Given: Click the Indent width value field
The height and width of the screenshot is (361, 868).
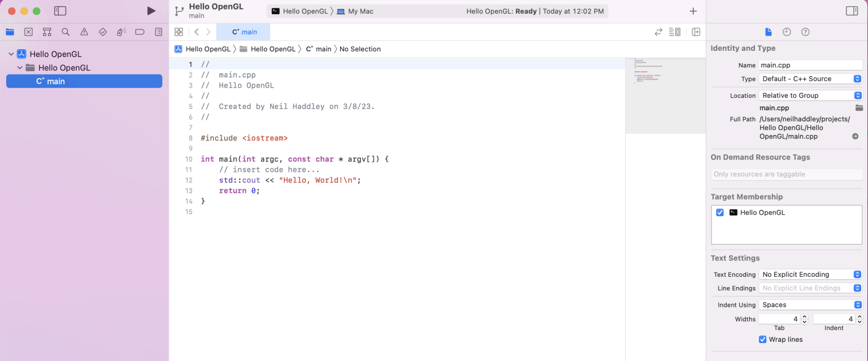Looking at the screenshot, I should [834, 319].
